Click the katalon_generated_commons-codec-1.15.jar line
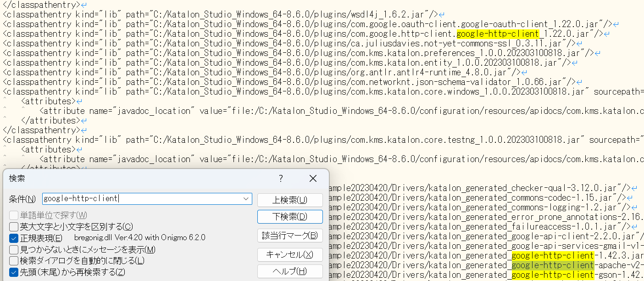 tap(481, 197)
